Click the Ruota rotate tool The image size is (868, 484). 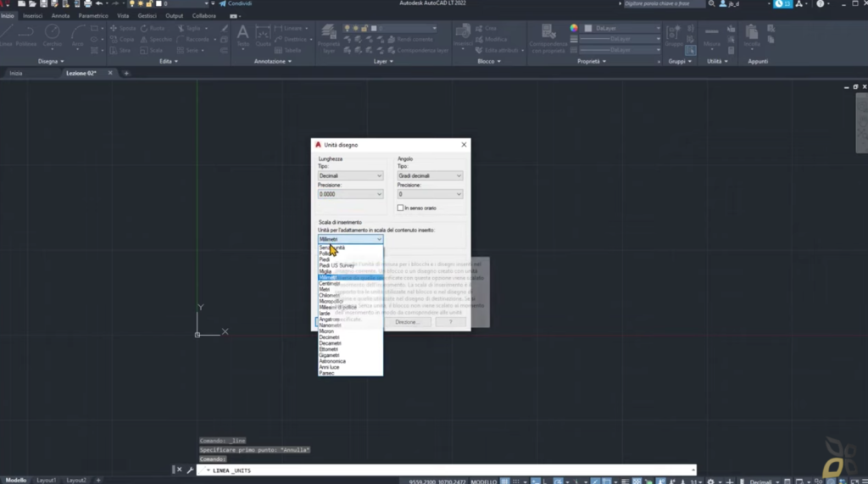(153, 28)
